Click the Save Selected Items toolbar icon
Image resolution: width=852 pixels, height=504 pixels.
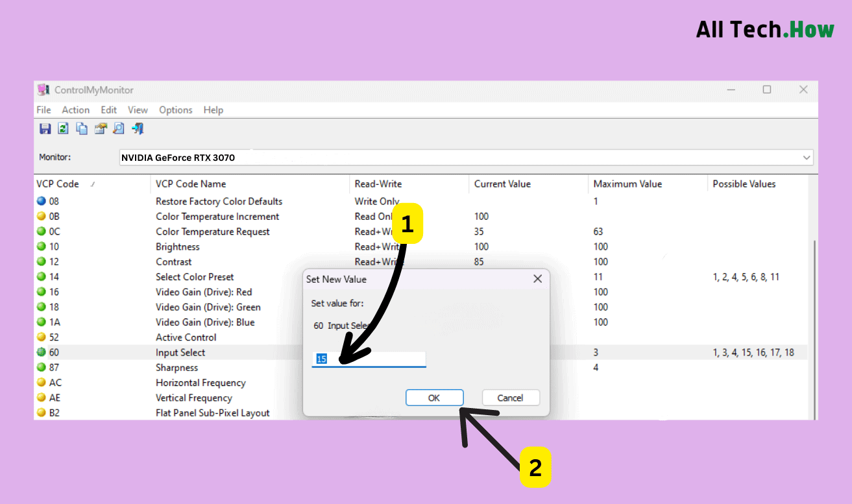(x=45, y=128)
